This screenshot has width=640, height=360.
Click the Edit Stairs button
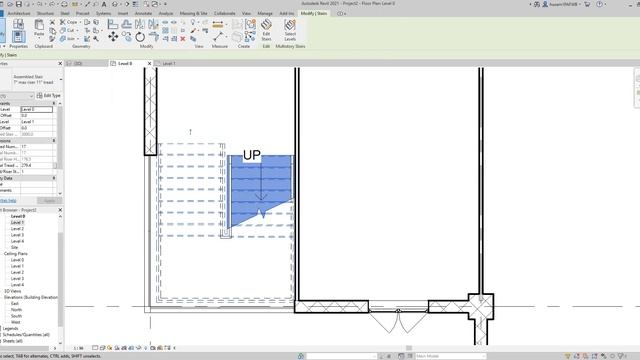pos(266,30)
